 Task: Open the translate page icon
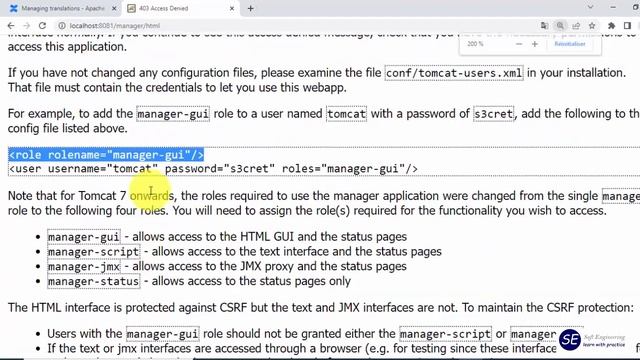point(544,26)
